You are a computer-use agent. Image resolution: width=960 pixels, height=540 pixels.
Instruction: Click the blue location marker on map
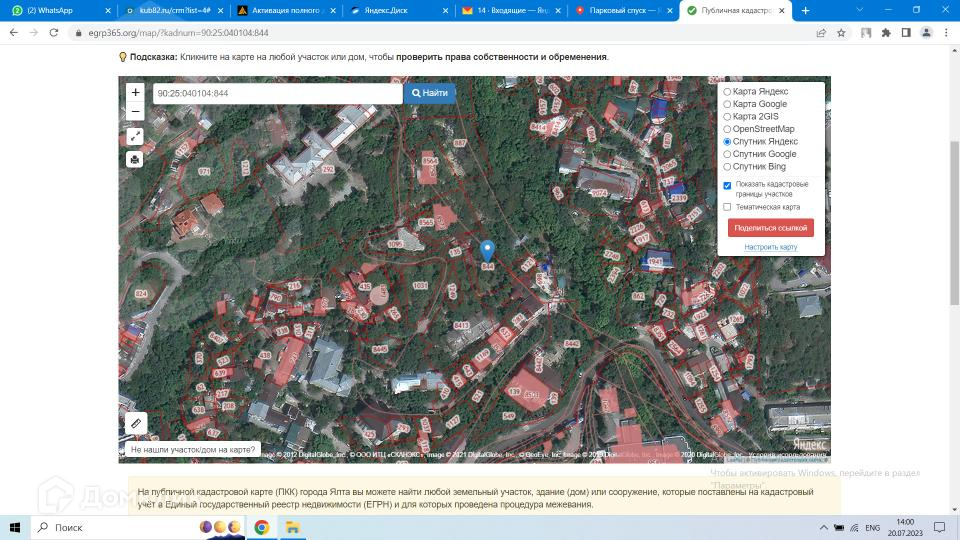487,251
